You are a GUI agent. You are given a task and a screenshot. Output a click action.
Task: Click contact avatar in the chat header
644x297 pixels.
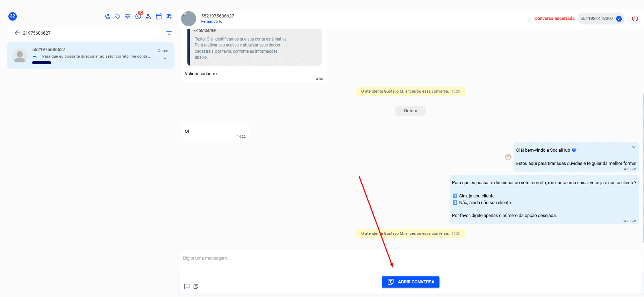point(188,19)
